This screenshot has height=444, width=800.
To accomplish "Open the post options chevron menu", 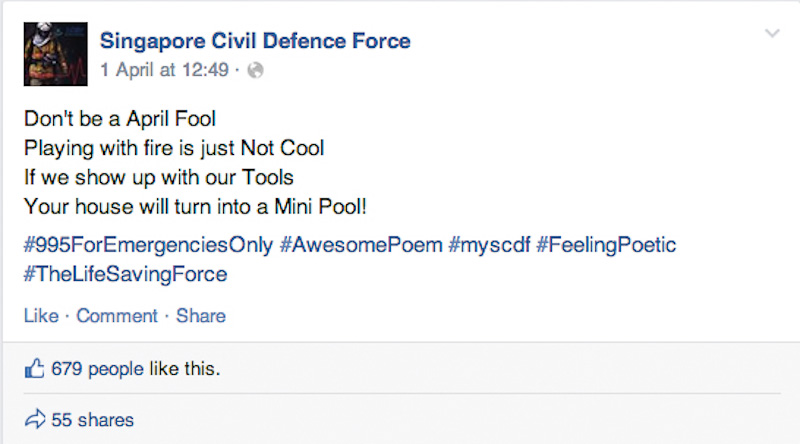I will click(772, 34).
